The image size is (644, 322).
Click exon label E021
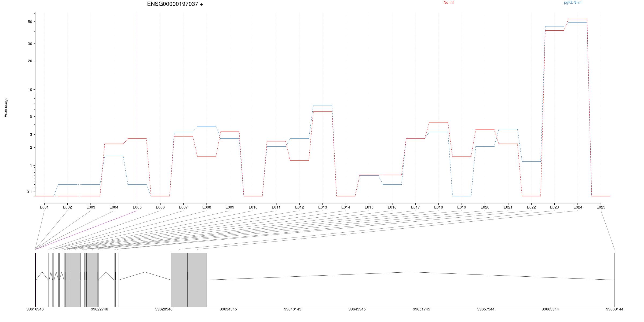click(508, 207)
